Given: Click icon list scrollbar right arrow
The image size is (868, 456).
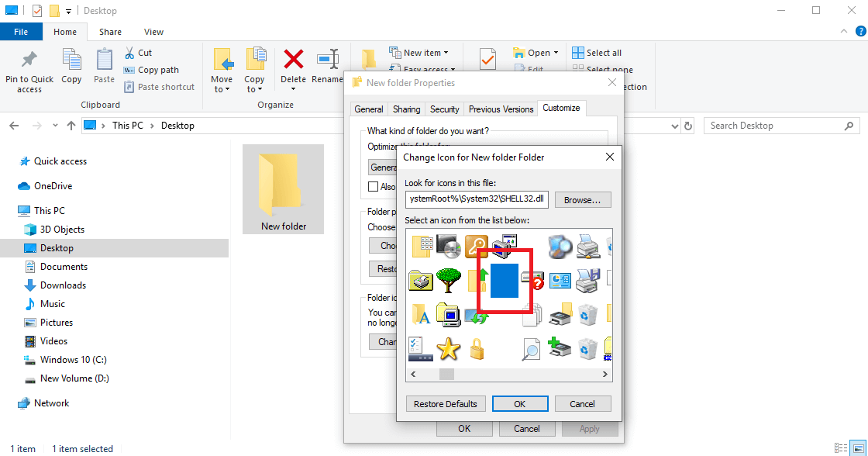Looking at the screenshot, I should pyautogui.click(x=605, y=375).
